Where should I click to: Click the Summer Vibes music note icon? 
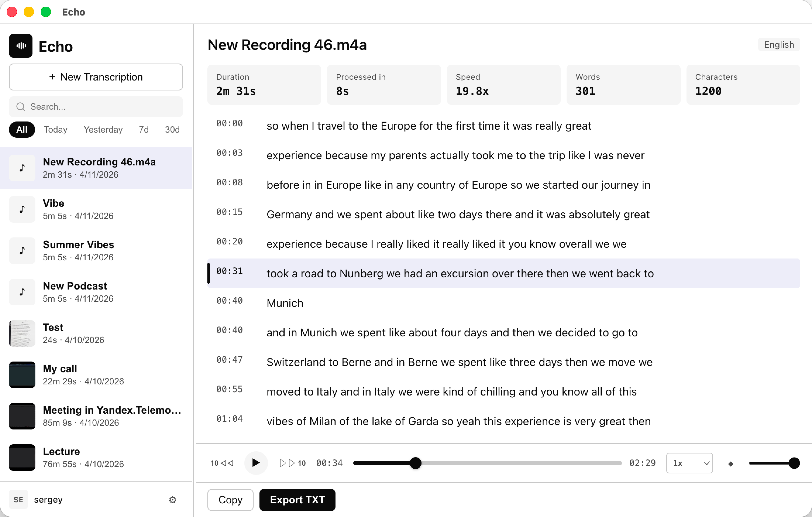[x=22, y=251]
